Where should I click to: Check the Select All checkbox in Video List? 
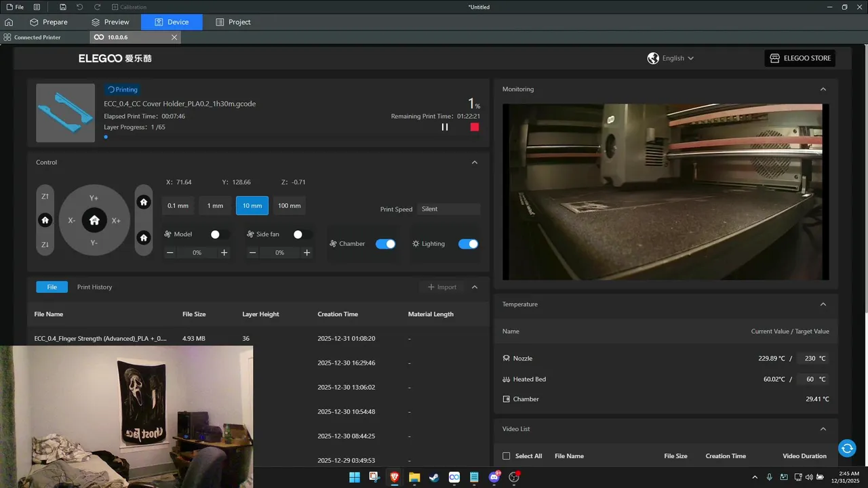[506, 456]
